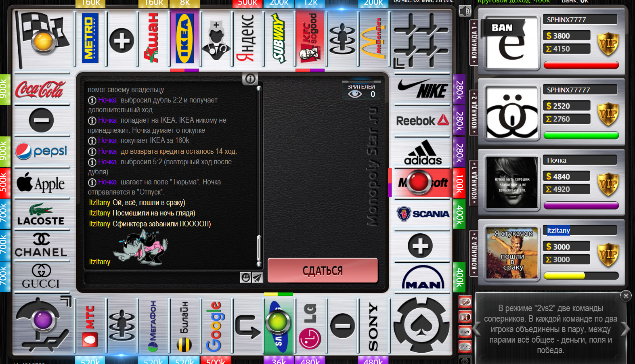Select the Pepsi property cell

tap(41, 152)
